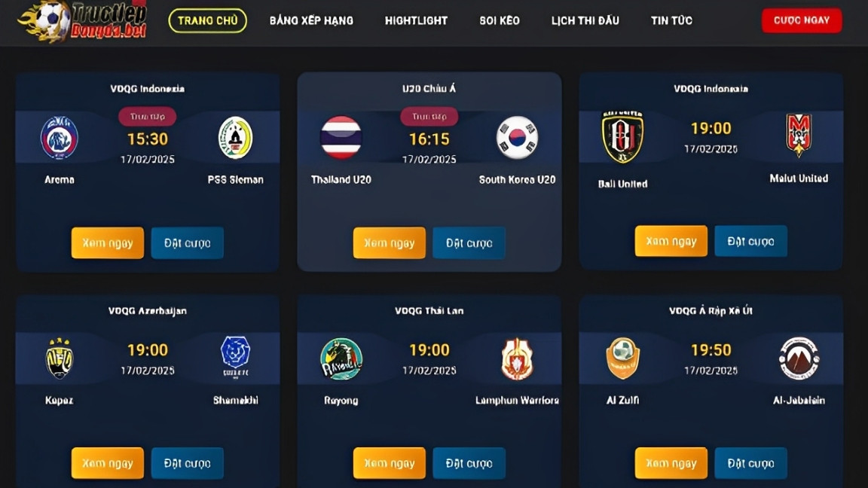Select the Al Zulfi match card
Viewport: 868px width, 488px height.
click(x=711, y=391)
